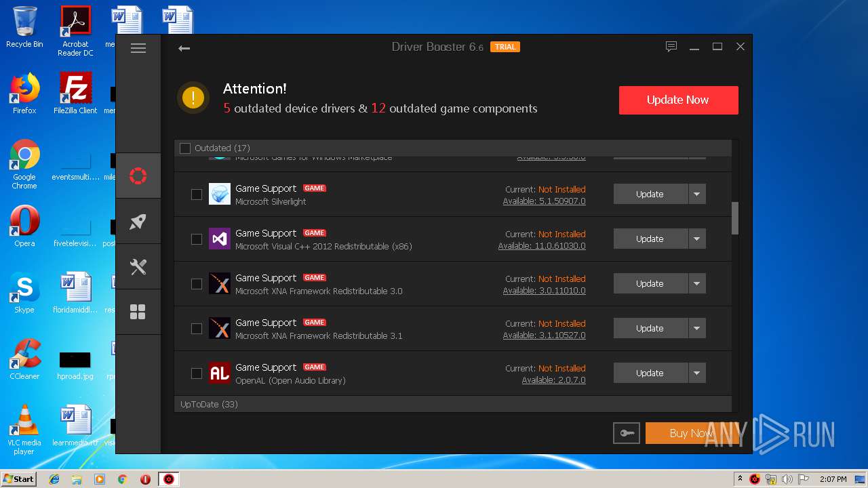Click the red Update Now button
Screen dimensions: 868x488
click(678, 100)
